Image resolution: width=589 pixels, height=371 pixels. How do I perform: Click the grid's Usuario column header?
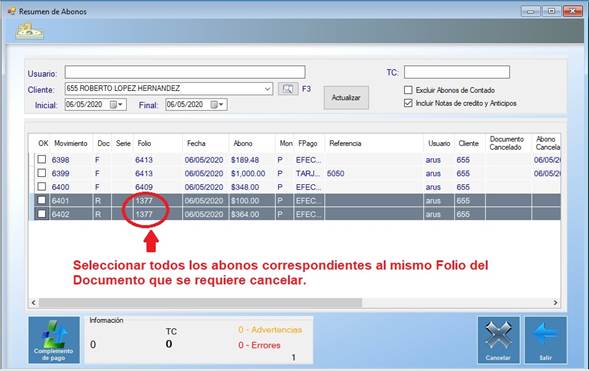coord(439,143)
